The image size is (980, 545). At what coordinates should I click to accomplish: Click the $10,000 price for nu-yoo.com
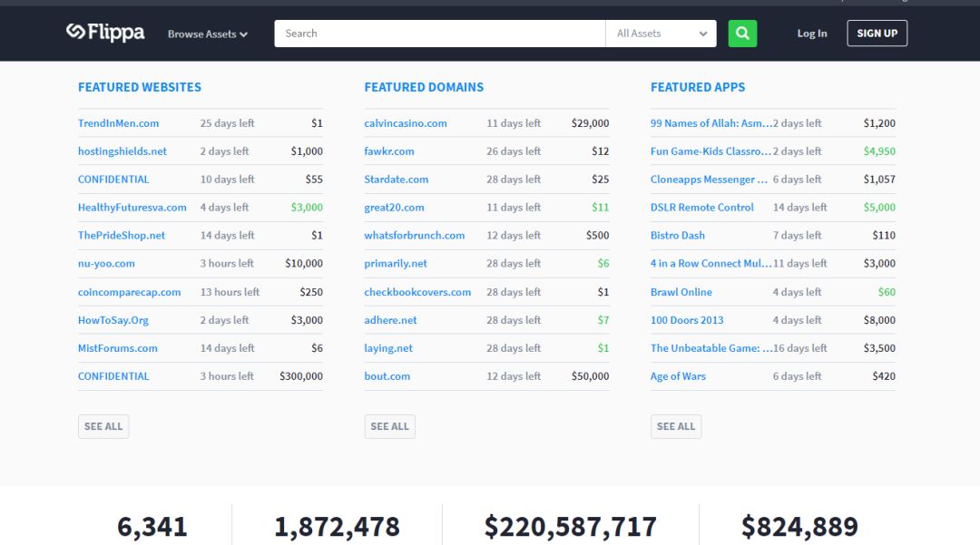(x=304, y=264)
